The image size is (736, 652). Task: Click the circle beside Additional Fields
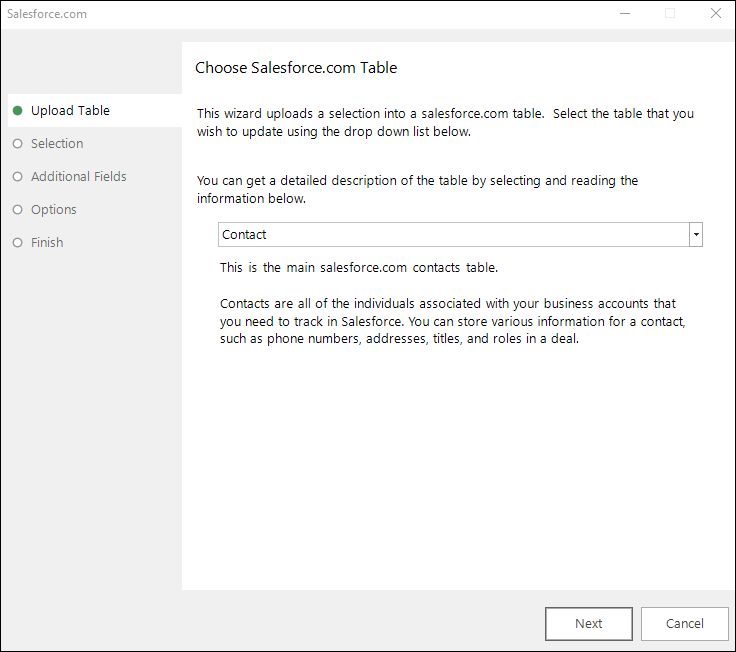pos(17,176)
